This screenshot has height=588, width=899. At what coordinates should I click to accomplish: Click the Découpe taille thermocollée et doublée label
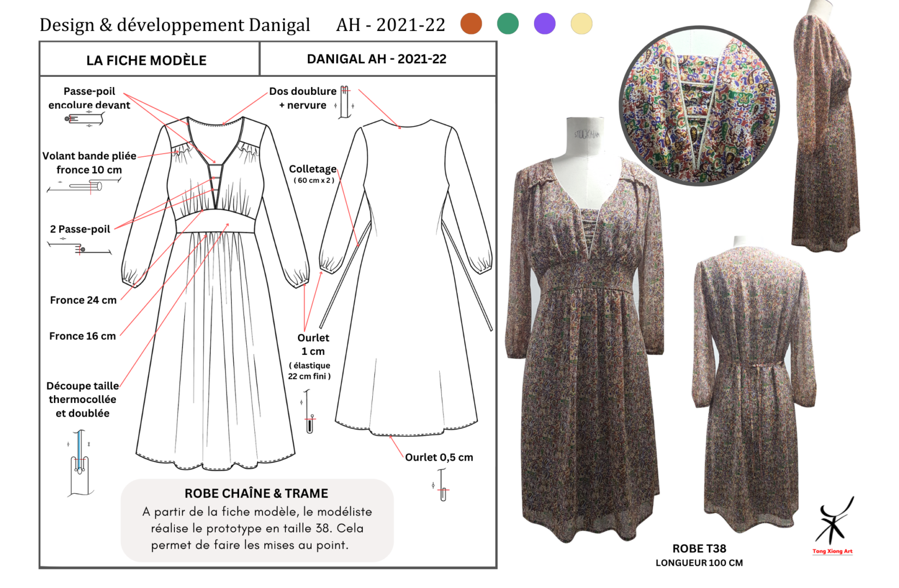[x=82, y=400]
